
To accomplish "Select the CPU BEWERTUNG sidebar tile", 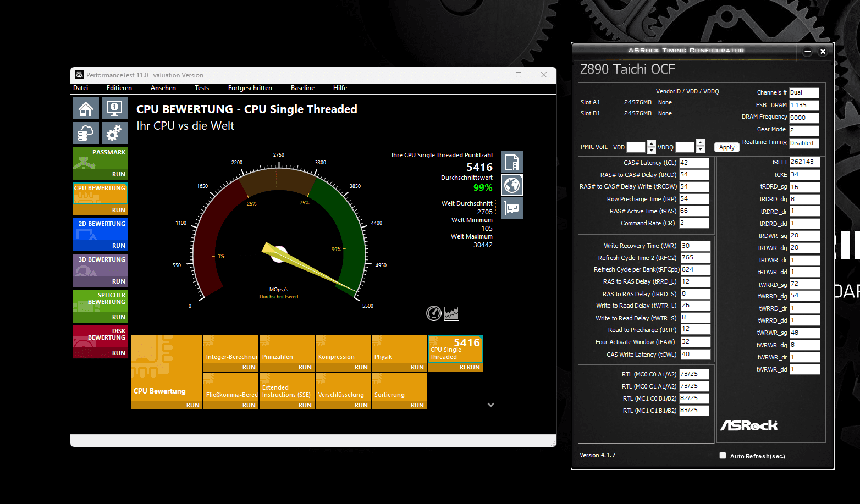I will pos(101,193).
